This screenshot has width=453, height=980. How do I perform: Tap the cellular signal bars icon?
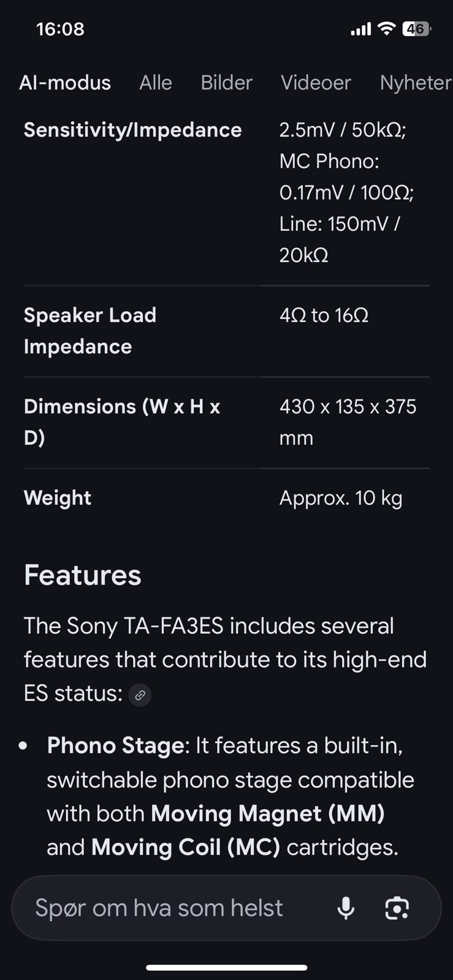pyautogui.click(x=360, y=29)
